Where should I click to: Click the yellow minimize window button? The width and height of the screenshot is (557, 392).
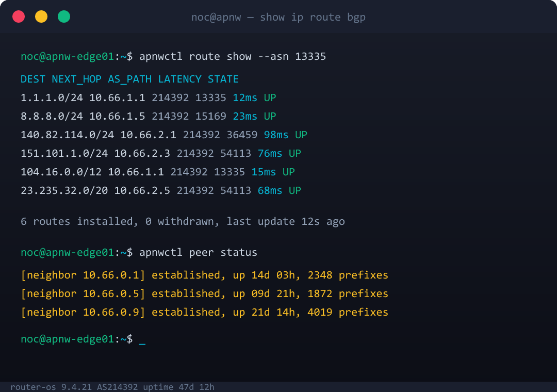click(41, 17)
